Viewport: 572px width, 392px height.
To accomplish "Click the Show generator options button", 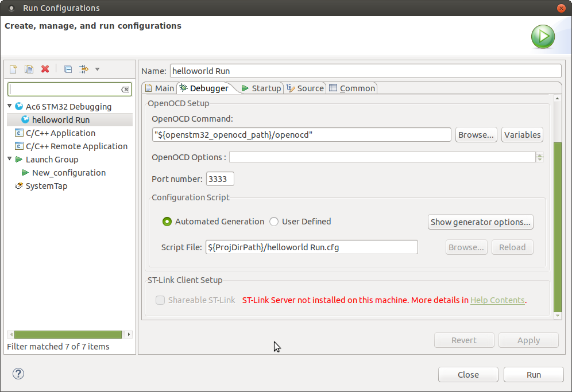I will (480, 222).
